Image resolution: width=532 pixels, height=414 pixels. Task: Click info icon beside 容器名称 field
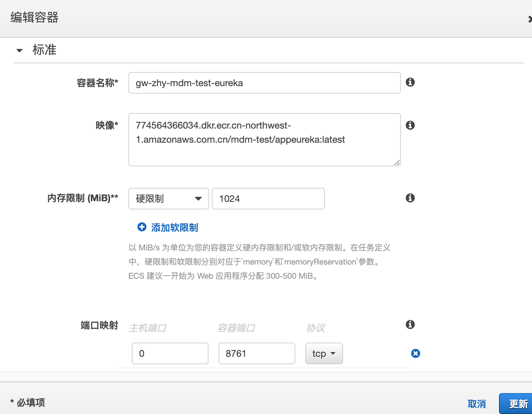point(410,82)
